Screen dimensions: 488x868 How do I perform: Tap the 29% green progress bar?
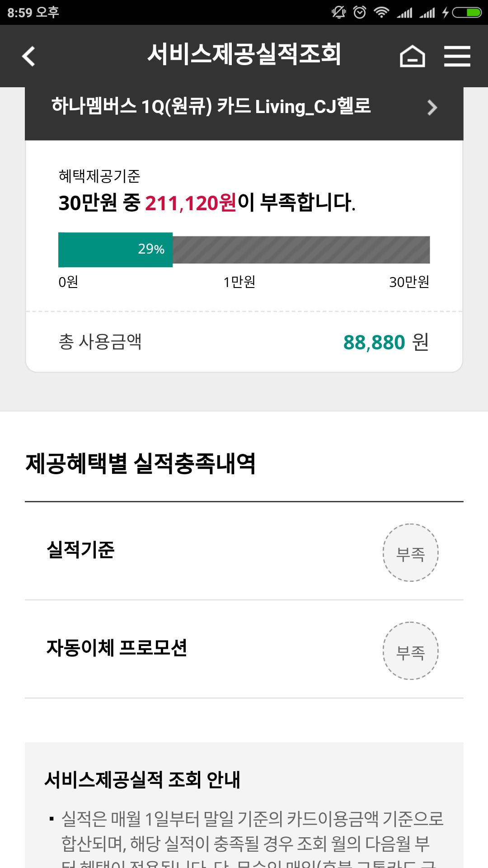coord(115,250)
